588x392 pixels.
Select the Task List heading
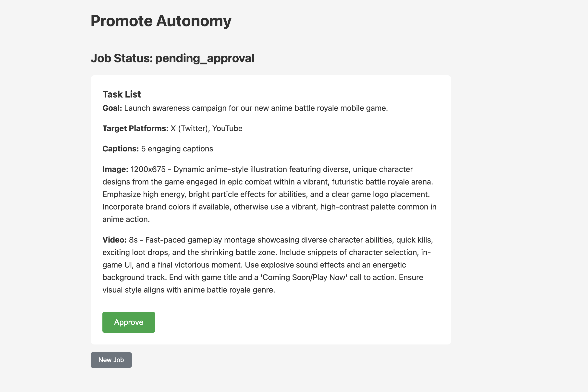click(x=122, y=94)
